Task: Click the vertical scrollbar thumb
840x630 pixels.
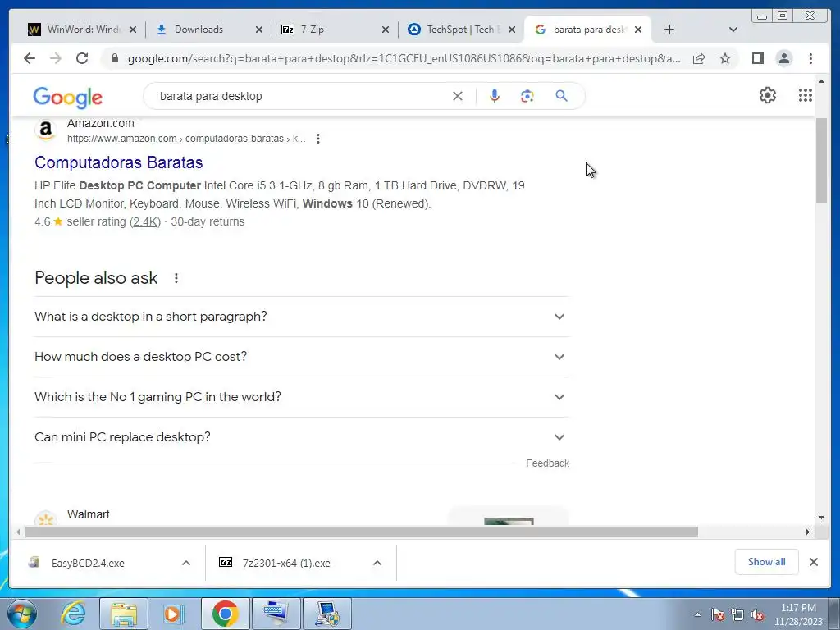Action: point(822,160)
